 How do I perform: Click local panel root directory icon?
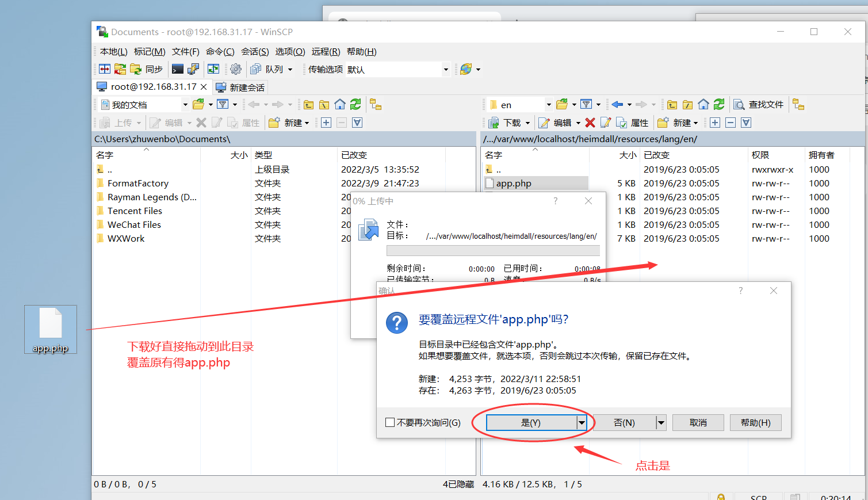324,104
